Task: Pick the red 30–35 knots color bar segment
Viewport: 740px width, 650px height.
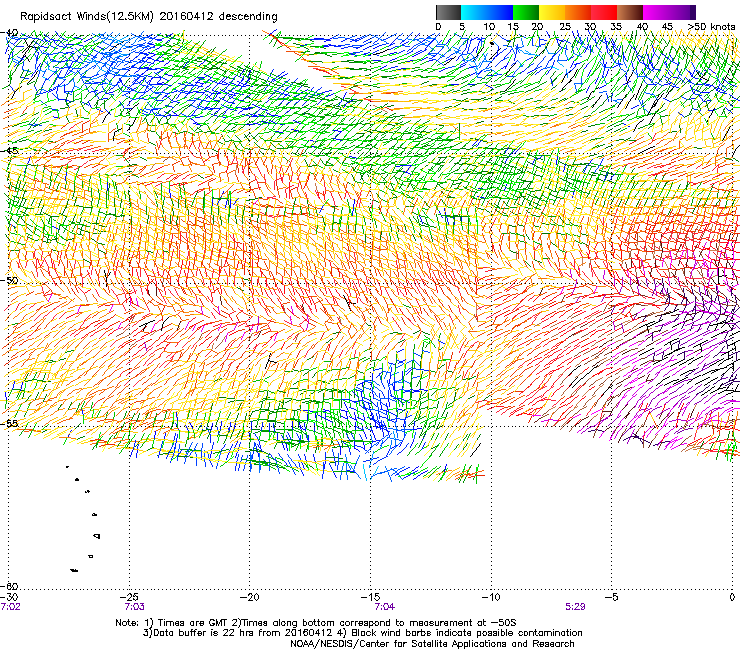Action: tap(604, 12)
